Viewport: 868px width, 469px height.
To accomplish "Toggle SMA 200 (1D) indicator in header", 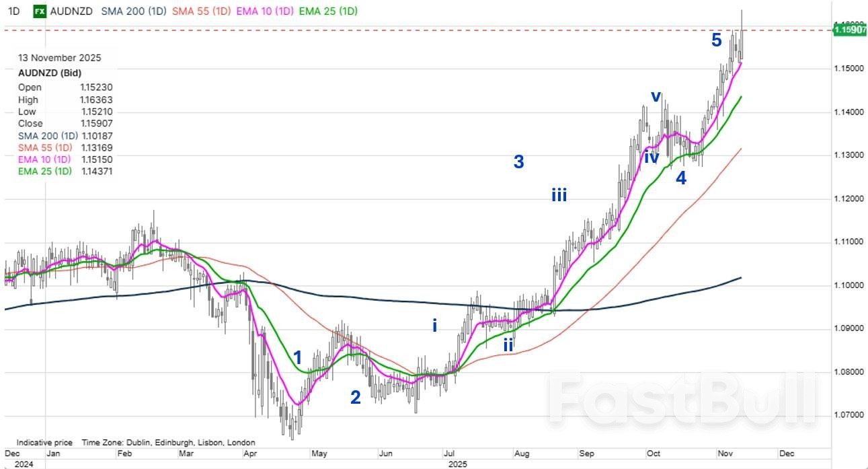I will (133, 11).
